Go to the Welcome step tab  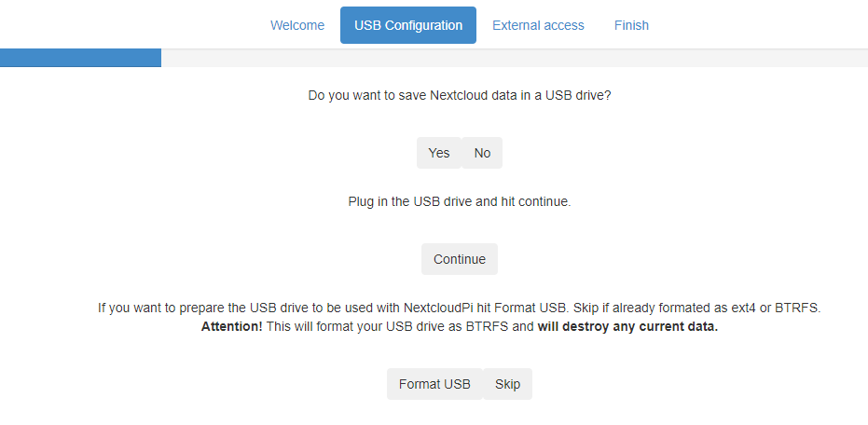(297, 25)
